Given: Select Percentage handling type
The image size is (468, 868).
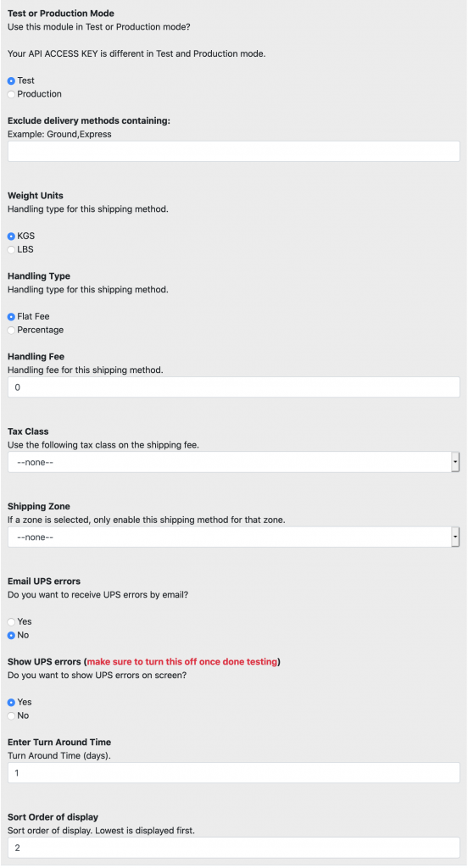Looking at the screenshot, I should point(11,330).
